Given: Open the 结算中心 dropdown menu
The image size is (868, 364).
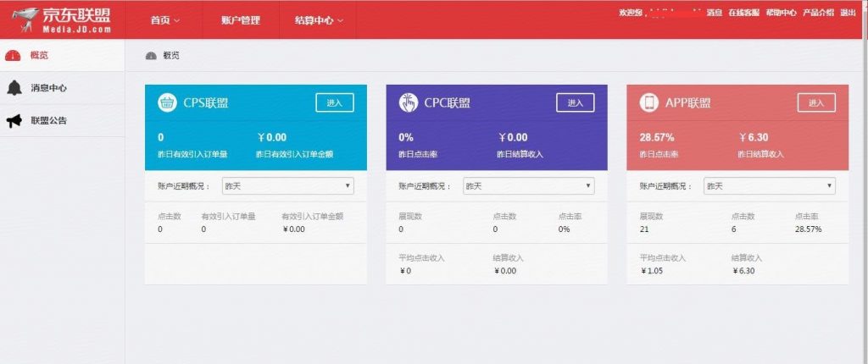Looking at the screenshot, I should (x=319, y=20).
